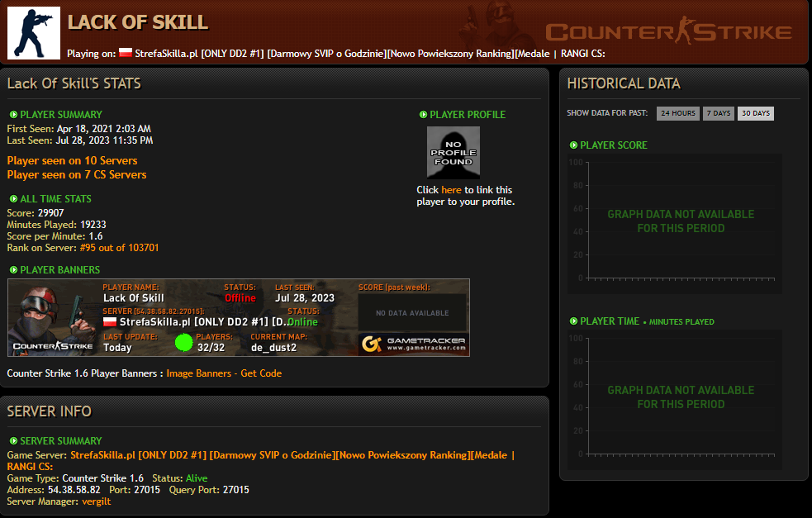This screenshot has width=812, height=518.
Task: Open the StrefaSkilla.pl server link in header
Action: click(x=370, y=54)
